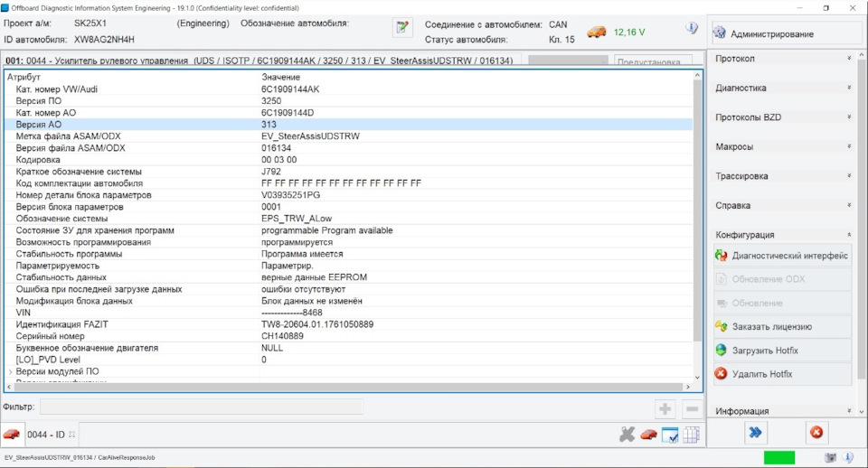The height and width of the screenshot is (468, 868).
Task: Switch to the 0044 - ID tab
Action: tap(46, 435)
